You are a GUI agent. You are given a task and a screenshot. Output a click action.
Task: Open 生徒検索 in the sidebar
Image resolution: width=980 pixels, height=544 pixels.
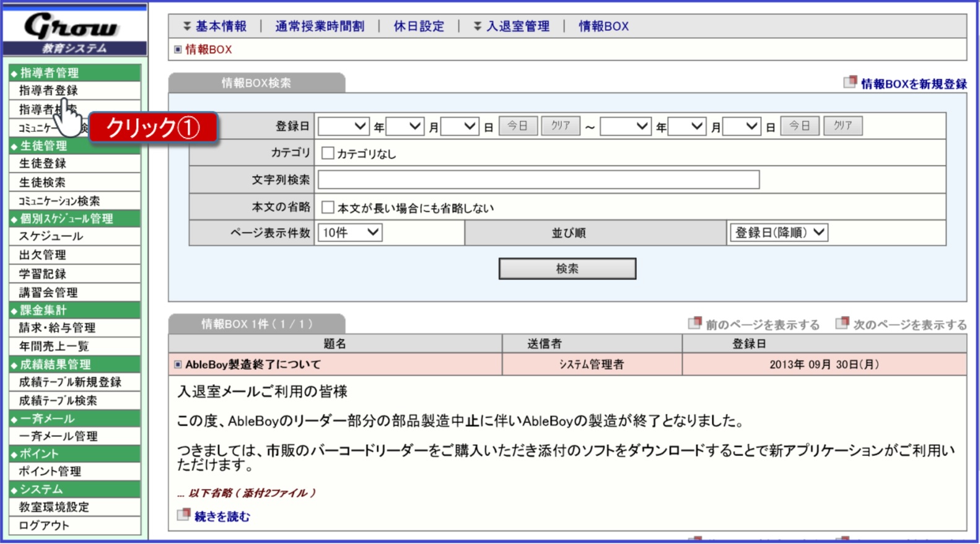pyautogui.click(x=42, y=182)
